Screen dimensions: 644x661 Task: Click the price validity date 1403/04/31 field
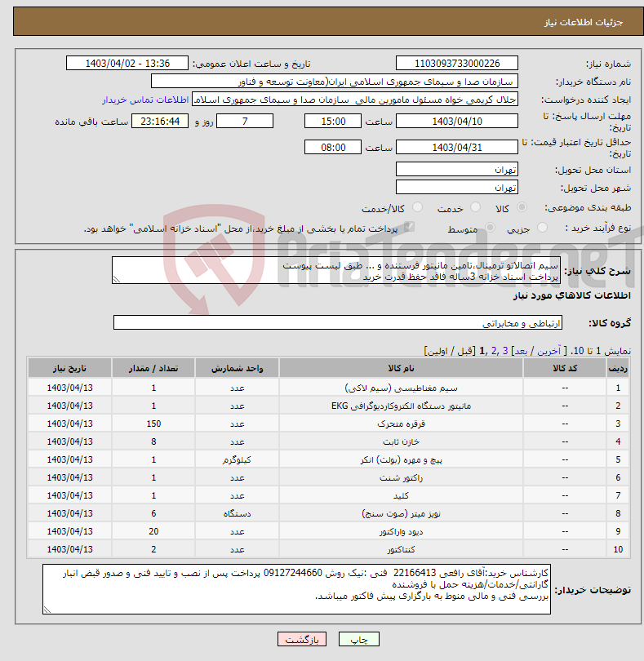coord(457,148)
